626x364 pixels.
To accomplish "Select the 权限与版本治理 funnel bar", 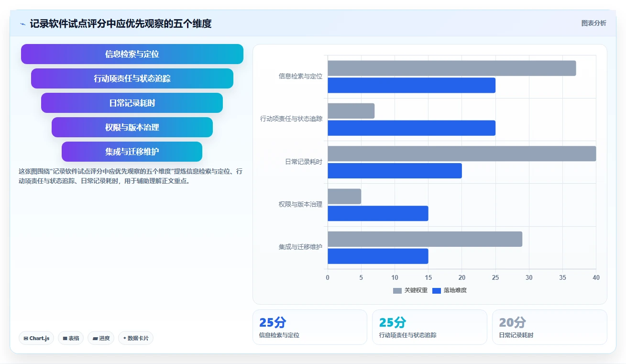I will click(132, 127).
